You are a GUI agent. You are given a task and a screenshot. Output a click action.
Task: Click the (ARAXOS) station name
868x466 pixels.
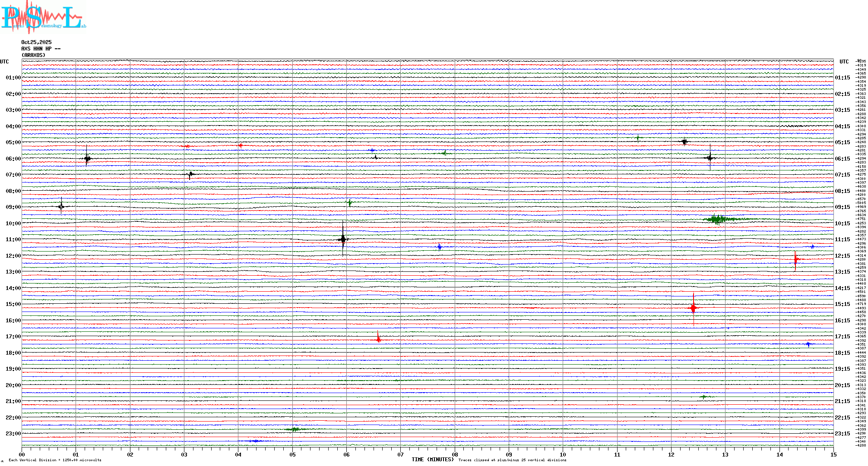[33, 55]
